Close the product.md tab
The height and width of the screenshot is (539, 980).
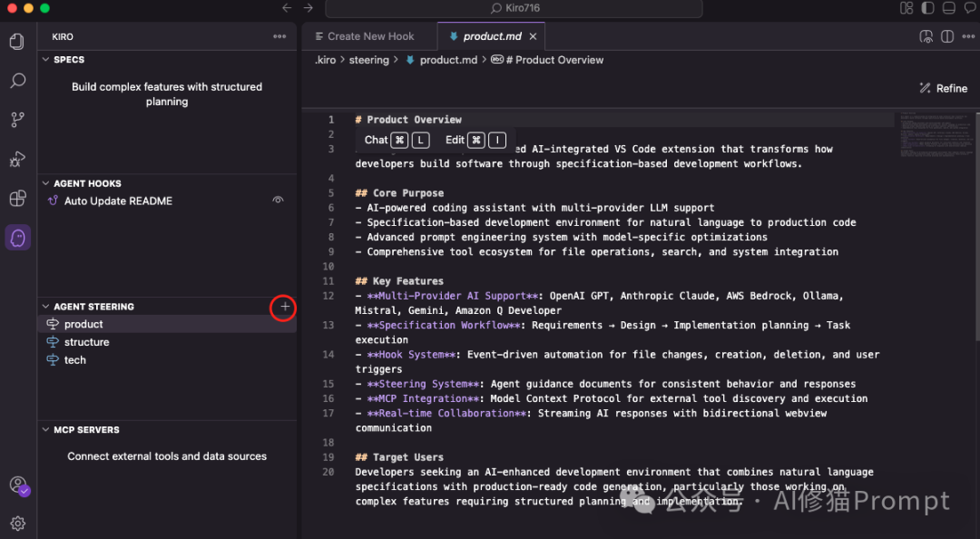pos(534,37)
